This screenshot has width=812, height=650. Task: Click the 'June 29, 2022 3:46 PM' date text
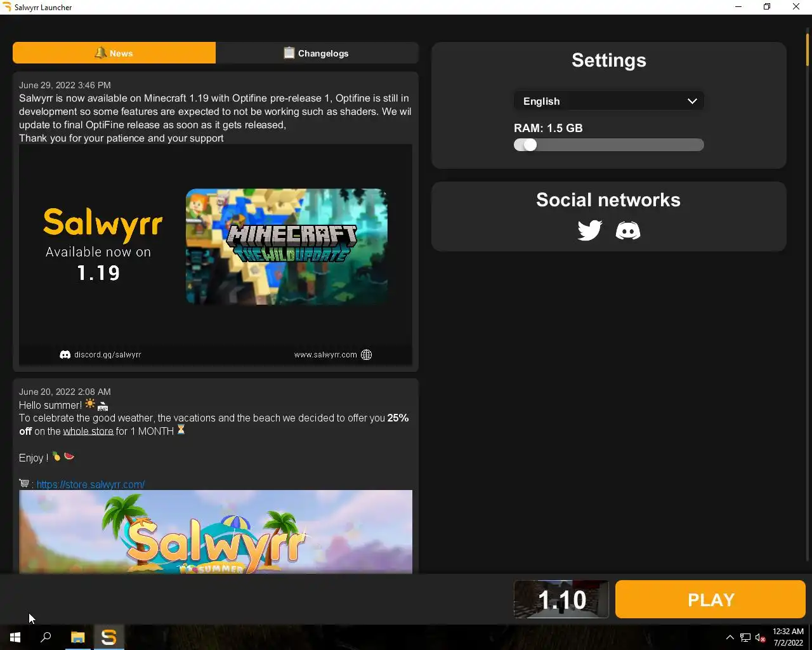65,85
